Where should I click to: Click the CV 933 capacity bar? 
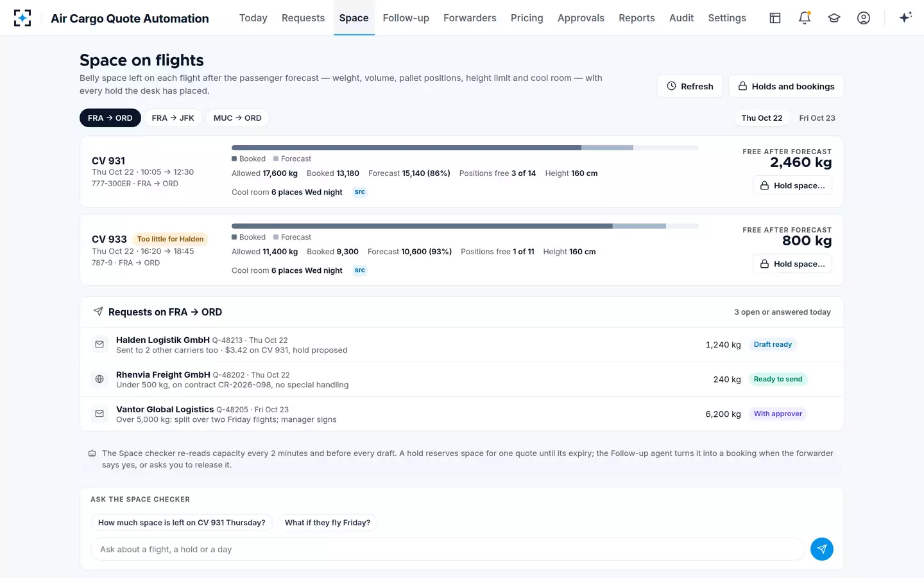click(x=465, y=226)
